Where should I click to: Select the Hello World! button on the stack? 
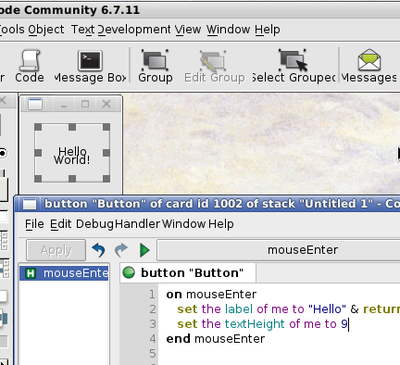click(x=72, y=153)
